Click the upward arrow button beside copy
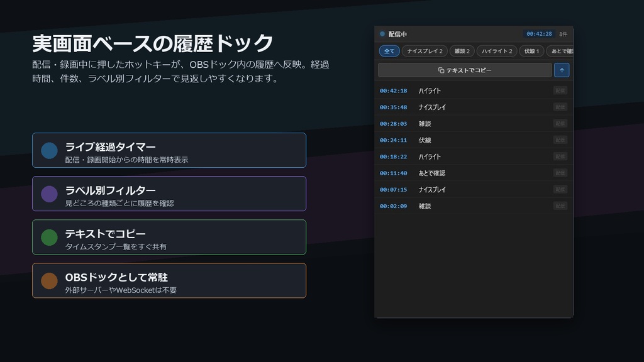 562,70
